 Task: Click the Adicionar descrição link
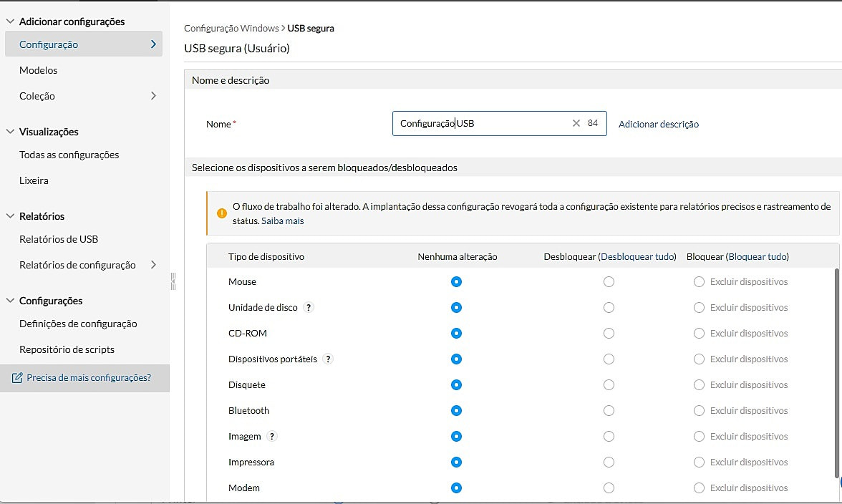tap(659, 124)
